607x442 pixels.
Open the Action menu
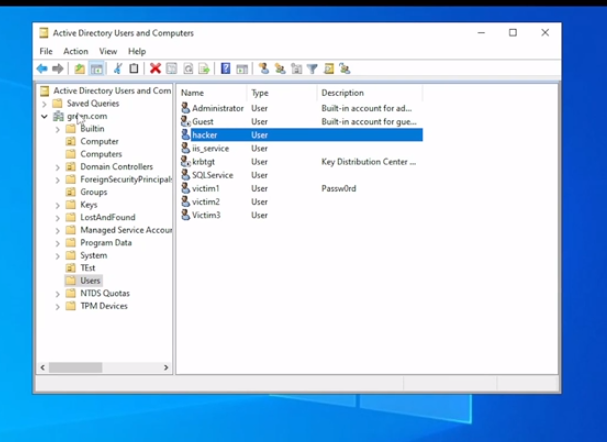tap(75, 51)
